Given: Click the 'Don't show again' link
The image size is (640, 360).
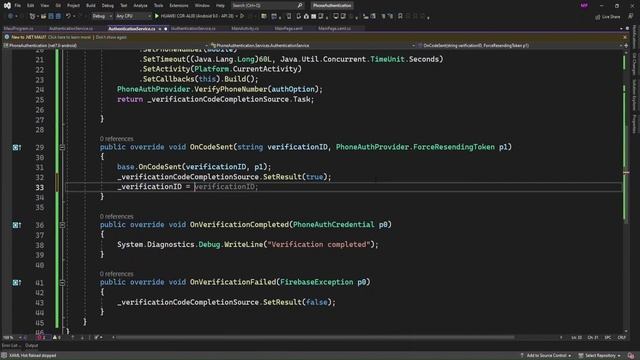Looking at the screenshot, I should pos(111,37).
